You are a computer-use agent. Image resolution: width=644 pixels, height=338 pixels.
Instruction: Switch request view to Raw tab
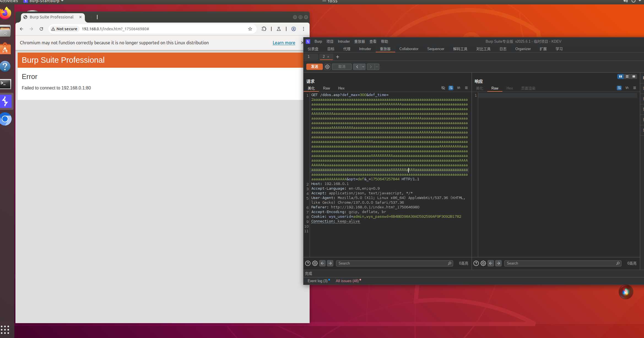pos(326,88)
